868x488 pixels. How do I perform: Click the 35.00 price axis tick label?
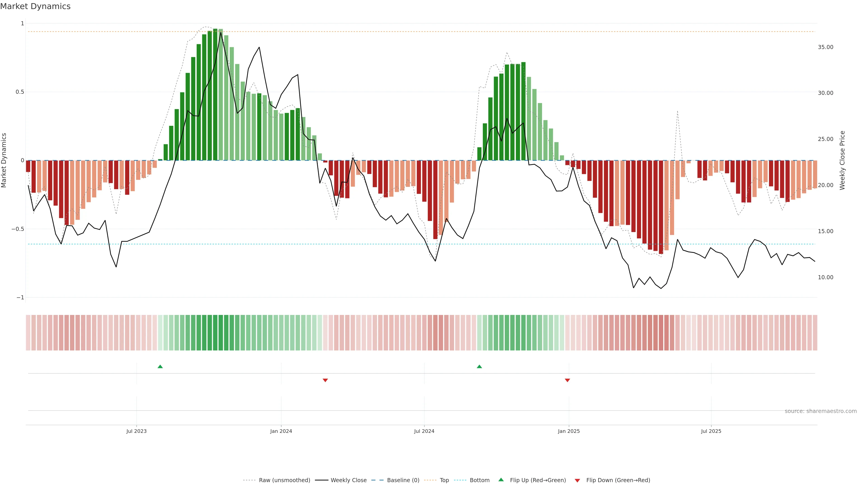pos(825,47)
